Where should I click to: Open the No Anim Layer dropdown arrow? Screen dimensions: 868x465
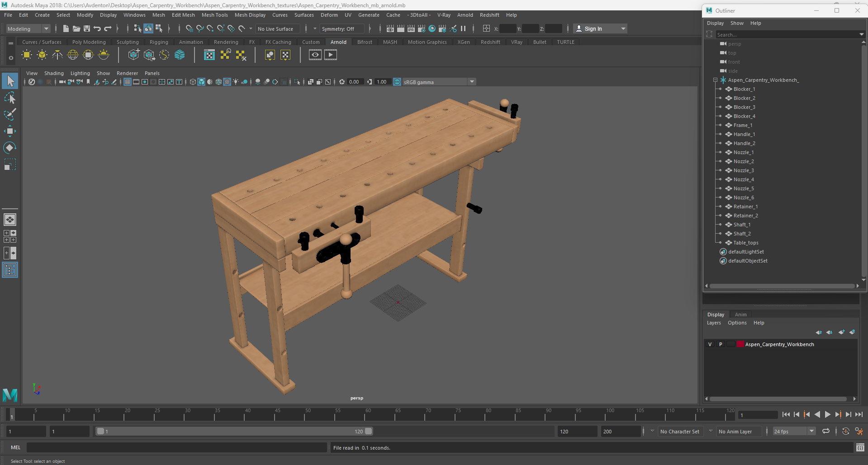click(x=711, y=431)
